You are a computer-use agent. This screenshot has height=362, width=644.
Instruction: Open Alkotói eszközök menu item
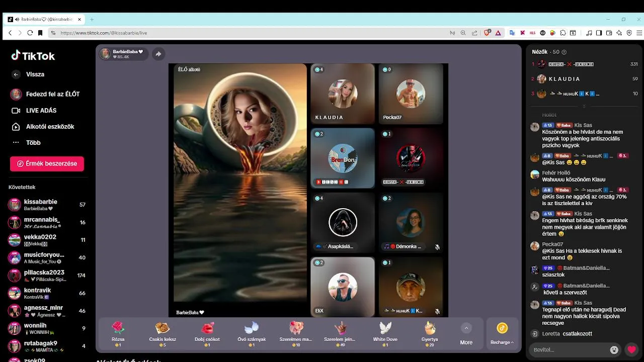coord(43,126)
